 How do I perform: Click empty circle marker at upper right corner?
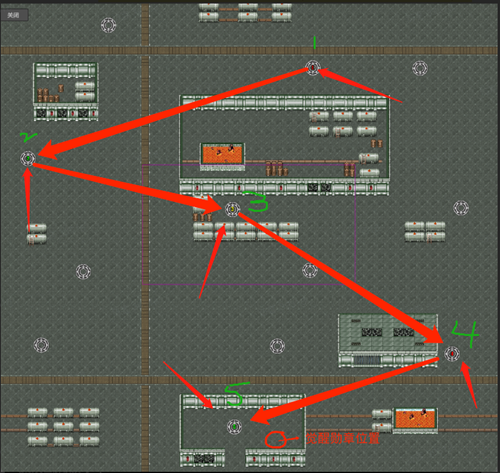pyautogui.click(x=420, y=68)
